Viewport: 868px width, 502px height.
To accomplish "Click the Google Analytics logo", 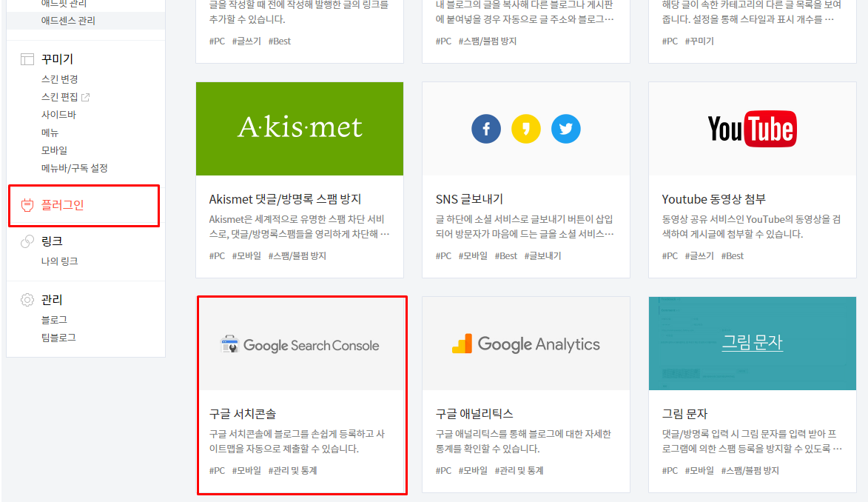I will click(x=526, y=344).
